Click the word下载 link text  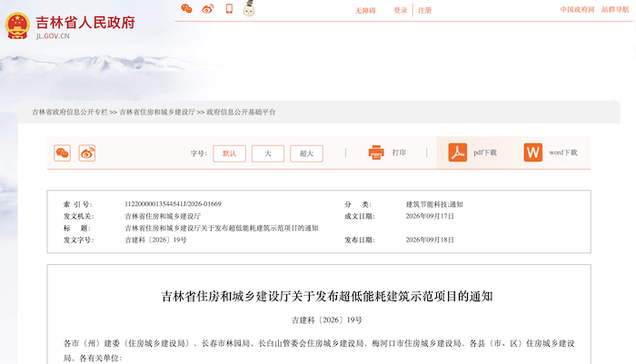[x=563, y=152]
